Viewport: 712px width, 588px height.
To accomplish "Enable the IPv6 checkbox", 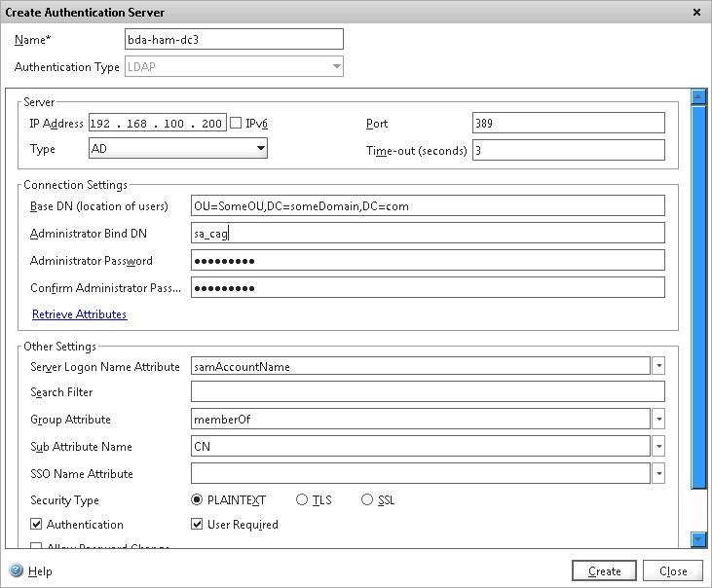I will click(236, 124).
